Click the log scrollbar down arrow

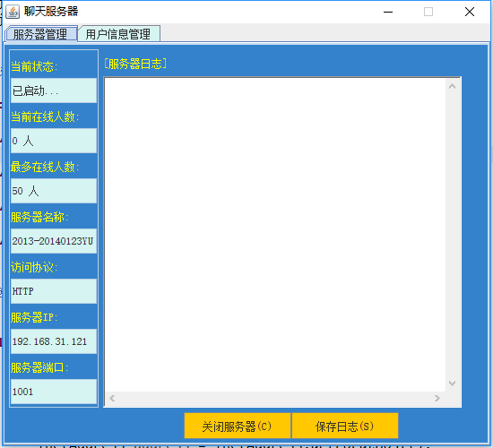pyautogui.click(x=452, y=383)
